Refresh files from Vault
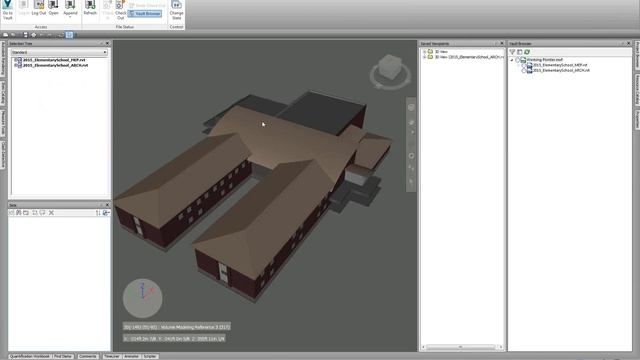Image resolution: width=640 pixels, height=360 pixels. 90,8
